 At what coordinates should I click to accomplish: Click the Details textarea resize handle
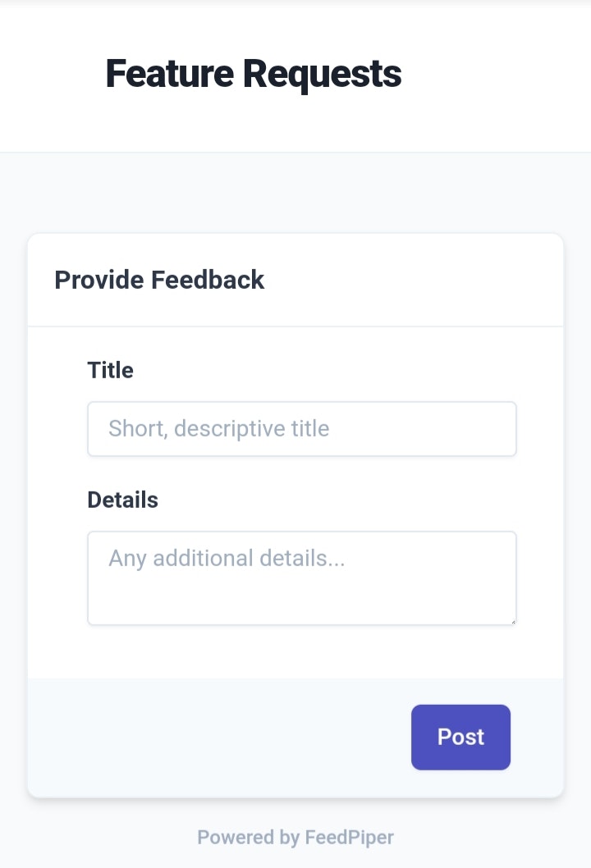[512, 621]
